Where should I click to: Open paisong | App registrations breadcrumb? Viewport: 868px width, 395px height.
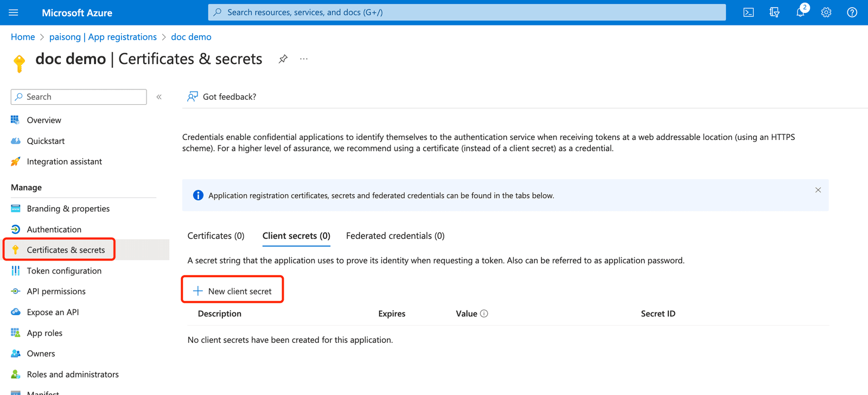click(103, 37)
